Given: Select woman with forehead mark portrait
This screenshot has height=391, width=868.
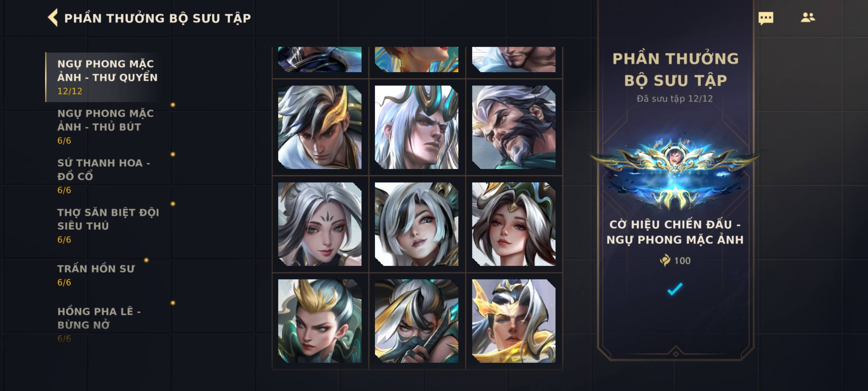Looking at the screenshot, I should point(320,224).
